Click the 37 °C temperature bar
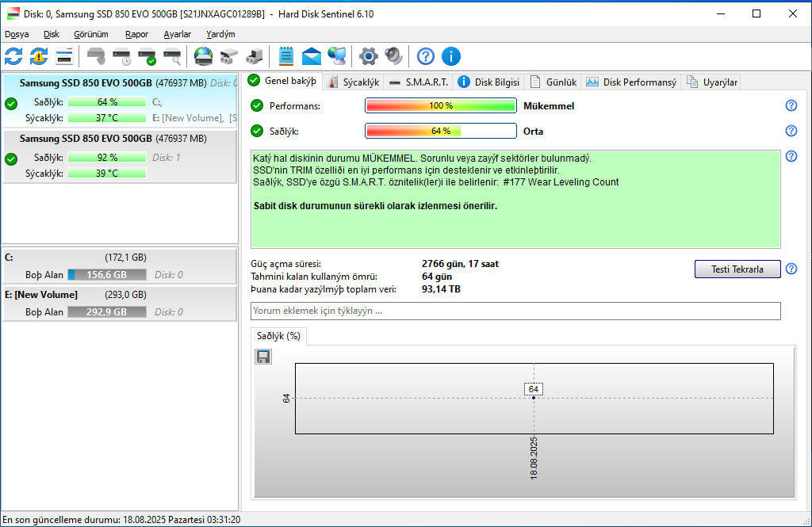812x527 pixels. (107, 118)
